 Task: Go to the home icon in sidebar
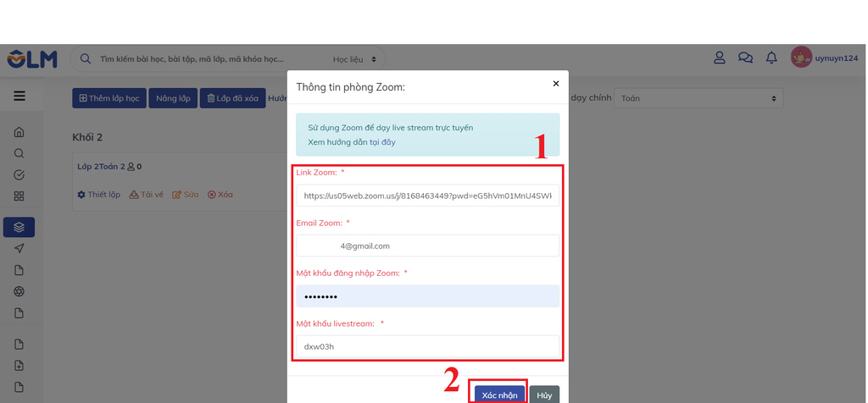pyautogui.click(x=19, y=132)
